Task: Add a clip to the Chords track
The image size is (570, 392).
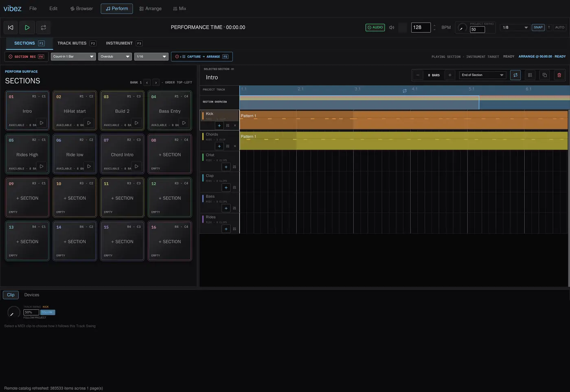Action: (x=219, y=146)
